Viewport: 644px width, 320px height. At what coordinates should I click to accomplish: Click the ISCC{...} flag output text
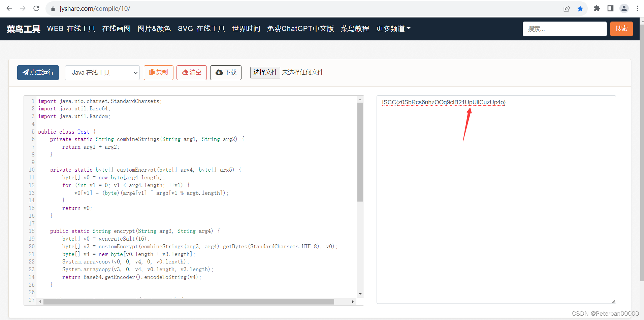444,102
